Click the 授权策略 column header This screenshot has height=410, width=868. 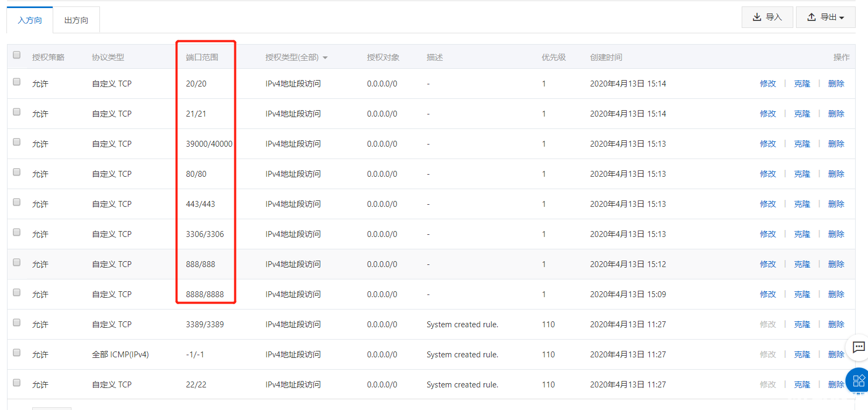[48, 57]
